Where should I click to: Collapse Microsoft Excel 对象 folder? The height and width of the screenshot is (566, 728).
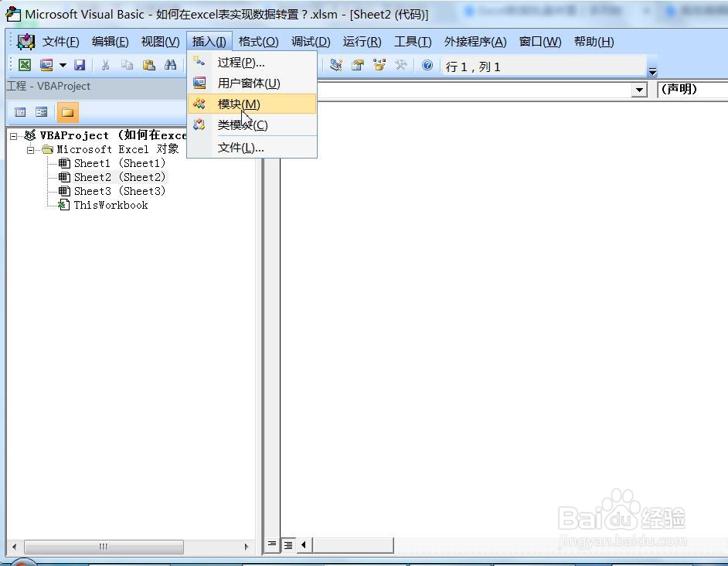(31, 150)
